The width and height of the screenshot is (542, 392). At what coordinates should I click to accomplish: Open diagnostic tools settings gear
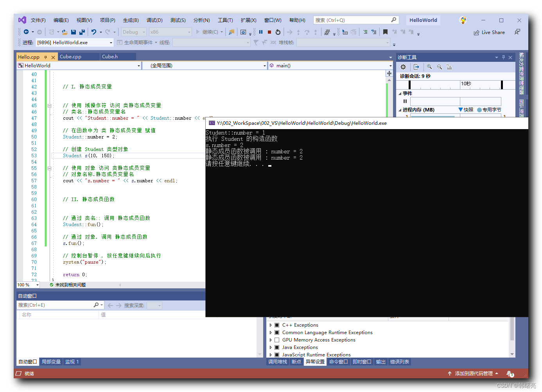(x=403, y=67)
